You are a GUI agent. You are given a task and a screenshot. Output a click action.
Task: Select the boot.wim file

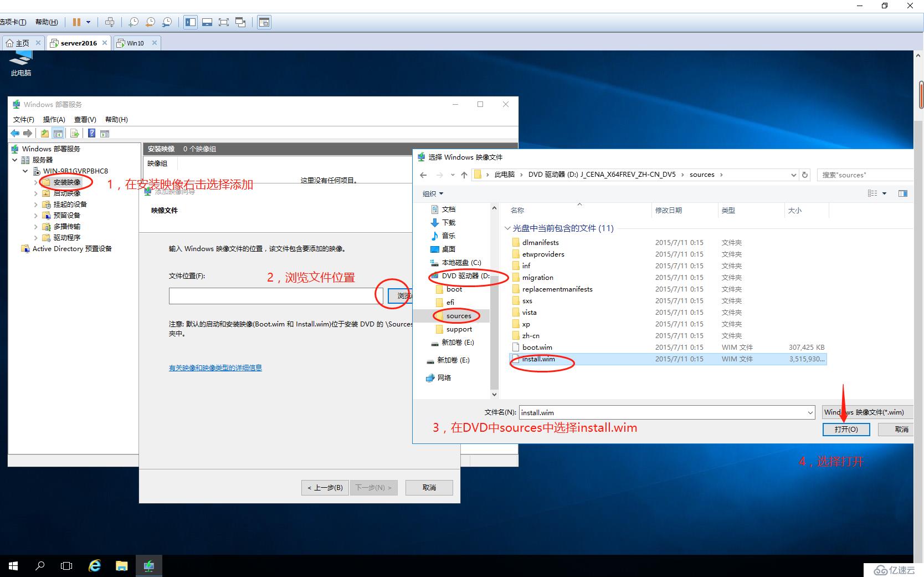(x=537, y=347)
